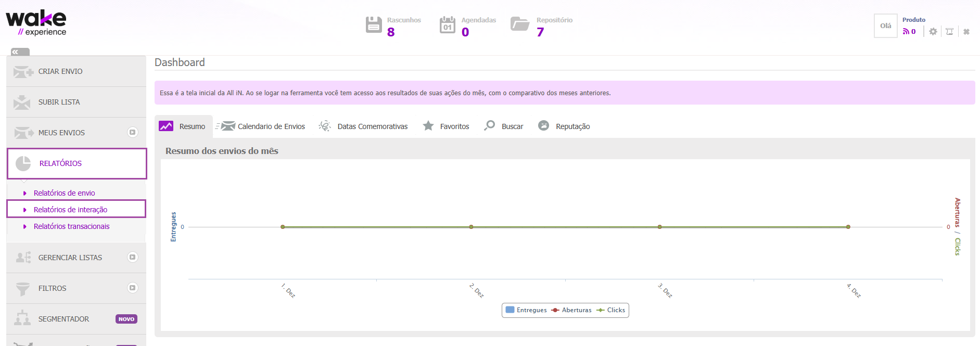
Task: Open Relatórios transacionais
Action: 72,226
